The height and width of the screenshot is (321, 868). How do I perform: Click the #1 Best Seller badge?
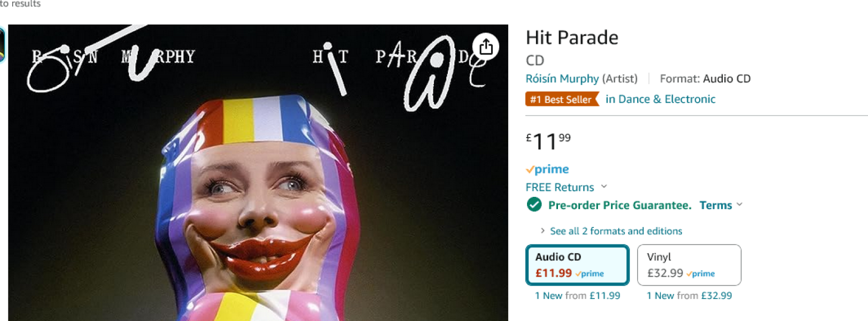(562, 99)
